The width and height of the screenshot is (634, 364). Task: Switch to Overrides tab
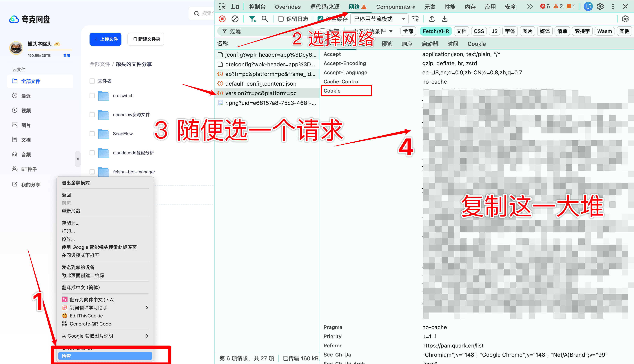(288, 7)
